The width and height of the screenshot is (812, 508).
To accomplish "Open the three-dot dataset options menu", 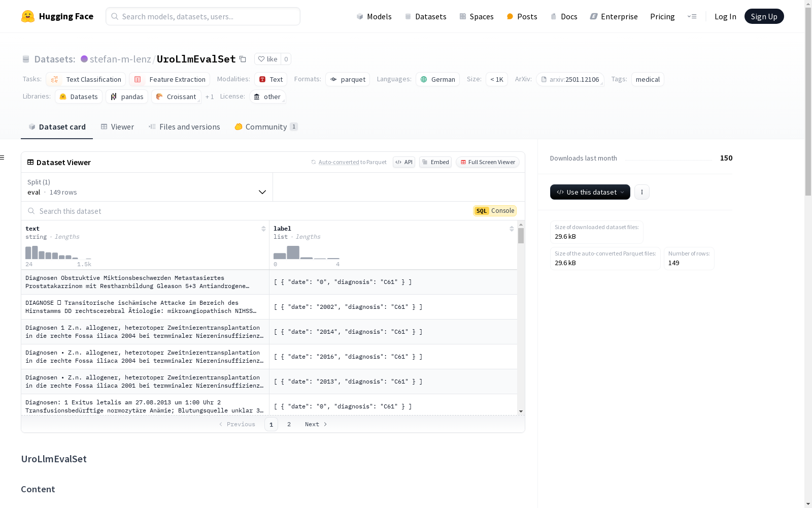I will pos(642,192).
